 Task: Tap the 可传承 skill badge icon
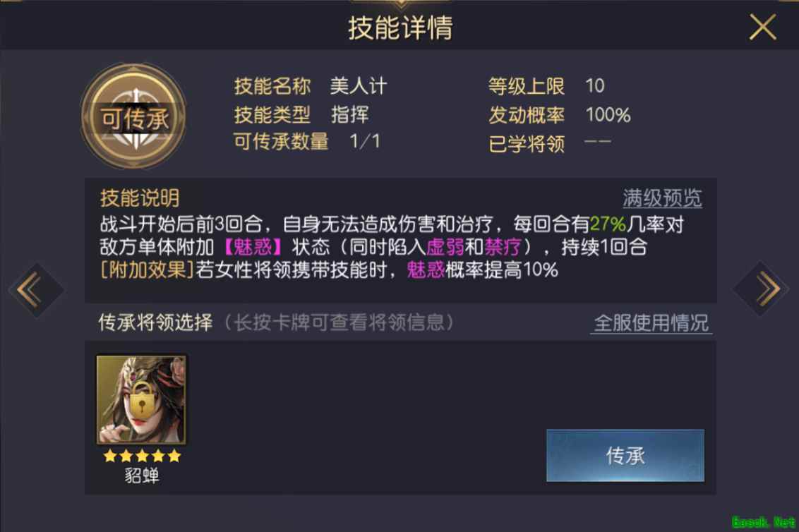(x=134, y=116)
